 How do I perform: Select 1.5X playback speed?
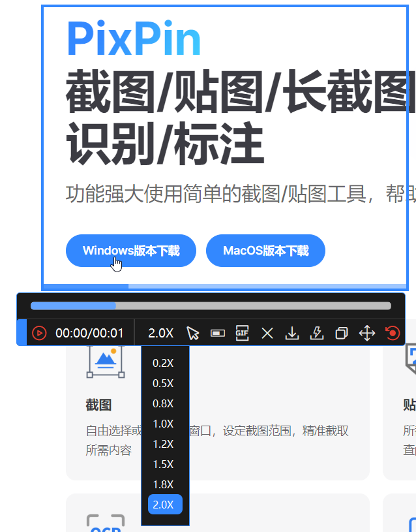tap(163, 464)
